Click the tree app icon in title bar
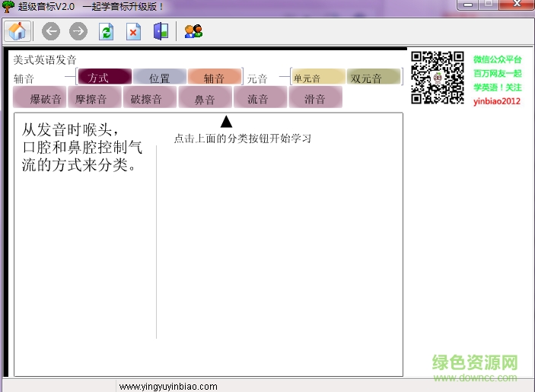The image size is (535, 392). tap(8, 6)
